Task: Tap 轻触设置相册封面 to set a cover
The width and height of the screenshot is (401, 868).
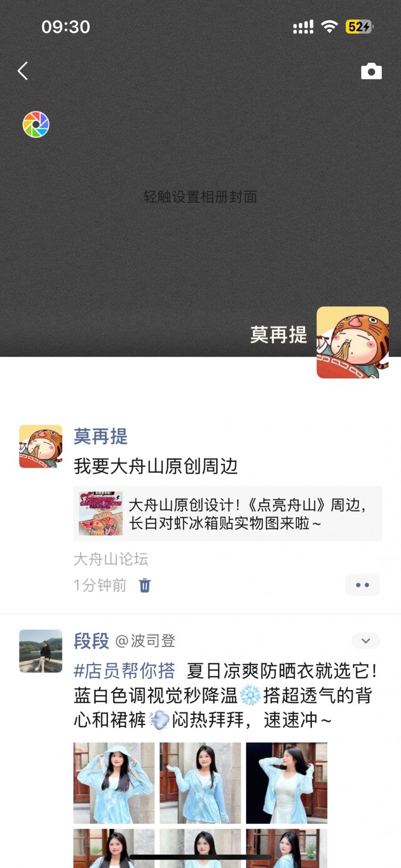Action: coord(200,197)
